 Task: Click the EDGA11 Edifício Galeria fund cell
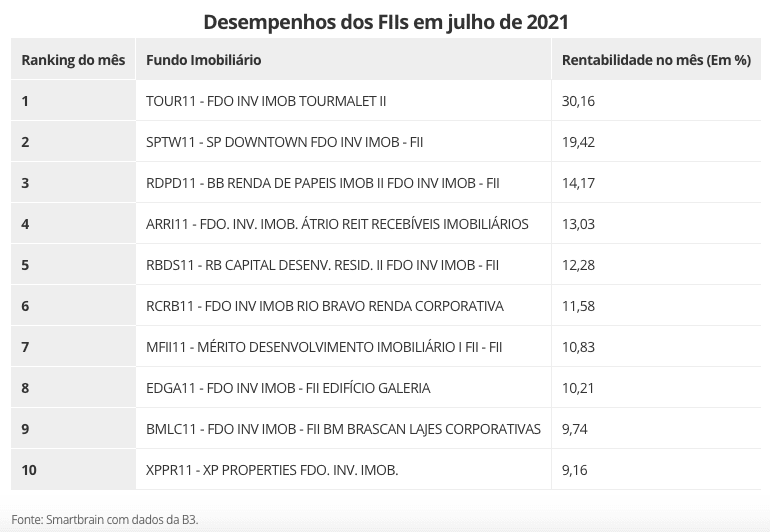288,388
